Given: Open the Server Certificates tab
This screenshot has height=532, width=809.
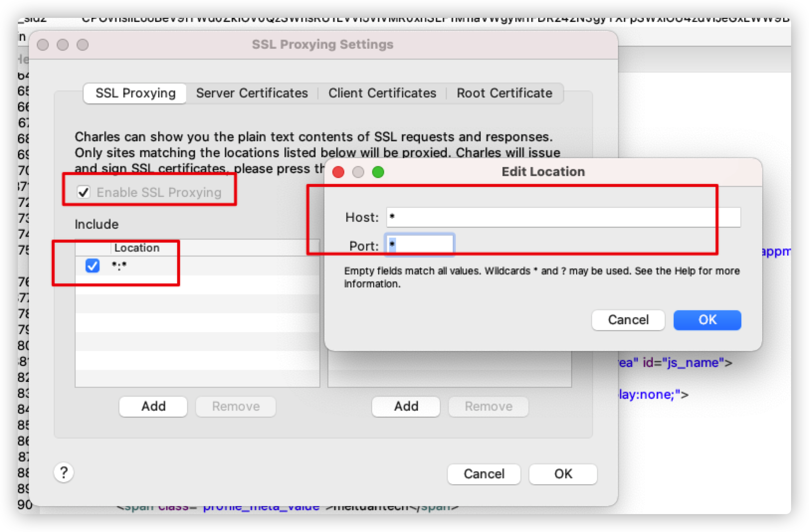Looking at the screenshot, I should click(x=252, y=93).
